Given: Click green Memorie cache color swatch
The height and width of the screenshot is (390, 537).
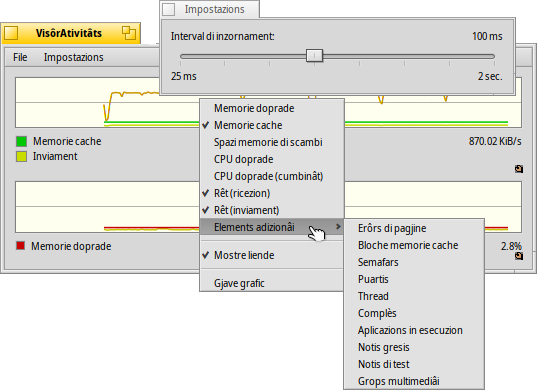Looking at the screenshot, I should click(21, 141).
